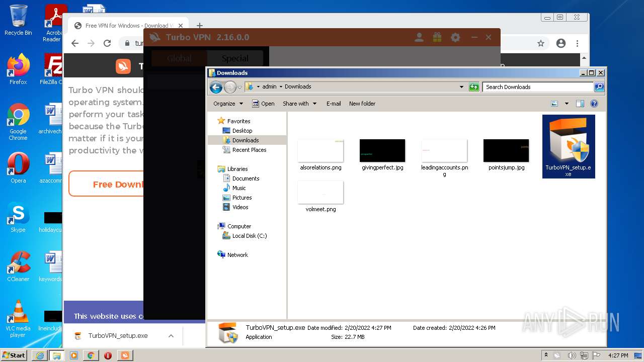Click TurboVPN_setup.exe in Chrome download bar
The image size is (644, 362).
click(118, 336)
